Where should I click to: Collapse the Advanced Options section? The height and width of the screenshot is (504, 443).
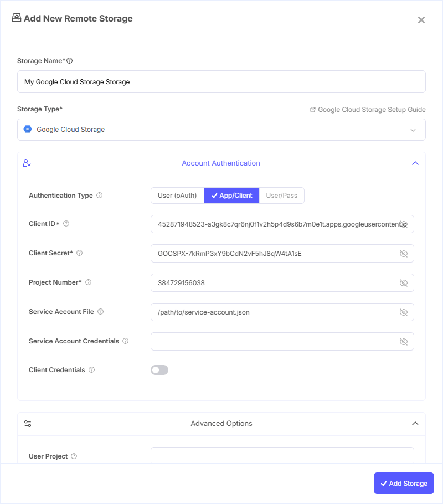coord(415,424)
